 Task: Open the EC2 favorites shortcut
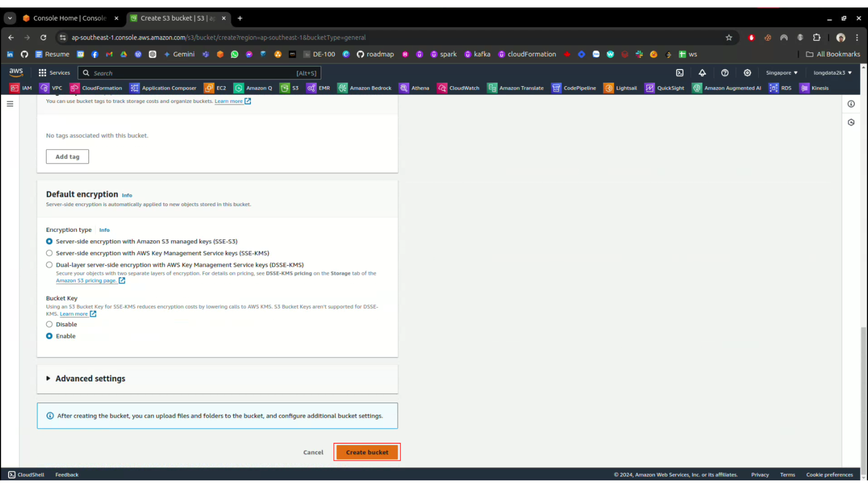pos(215,88)
